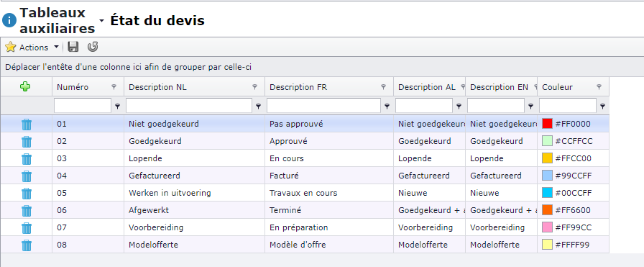Delete row 03 Lopende
This screenshot has width=644, height=267.
coord(27,159)
